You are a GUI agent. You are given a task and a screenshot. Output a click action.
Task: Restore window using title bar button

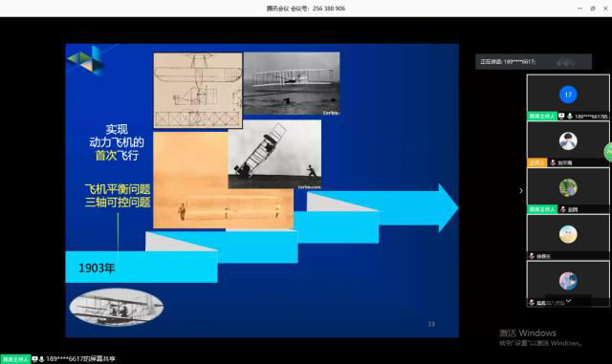pos(593,9)
